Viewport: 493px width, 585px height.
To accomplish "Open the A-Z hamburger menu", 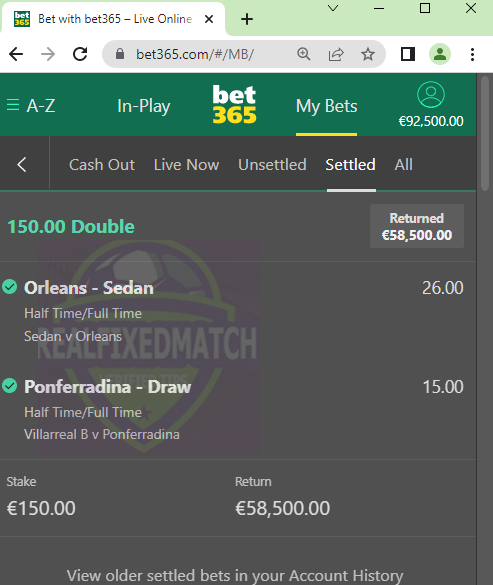I will coord(31,106).
